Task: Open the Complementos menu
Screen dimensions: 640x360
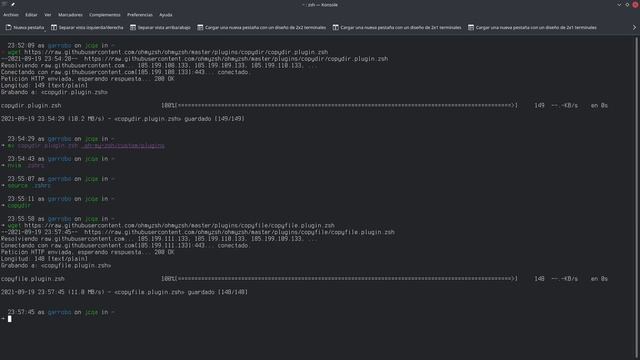Action: click(105, 15)
